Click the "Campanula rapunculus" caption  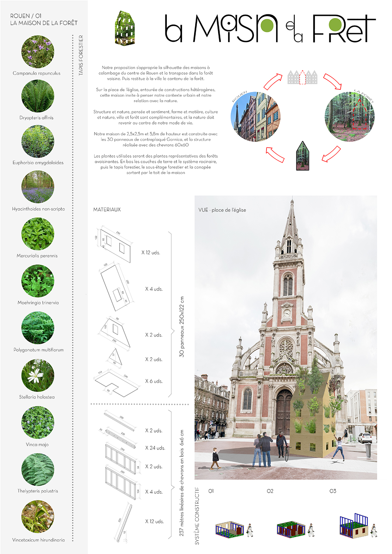37,73
